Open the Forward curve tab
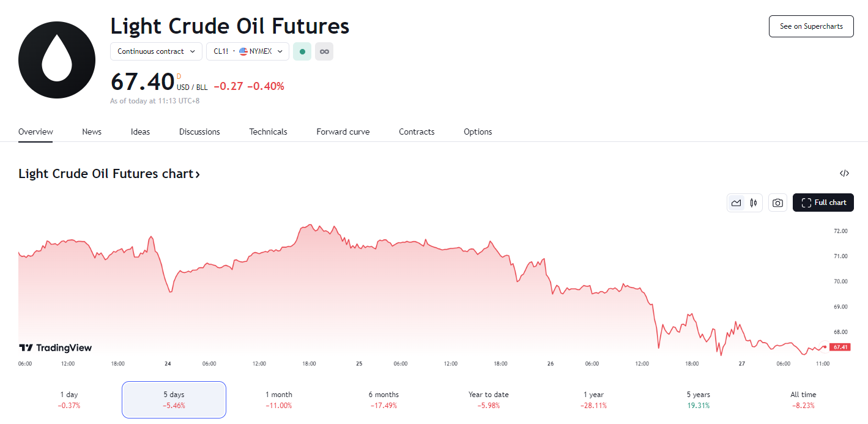 pyautogui.click(x=343, y=132)
